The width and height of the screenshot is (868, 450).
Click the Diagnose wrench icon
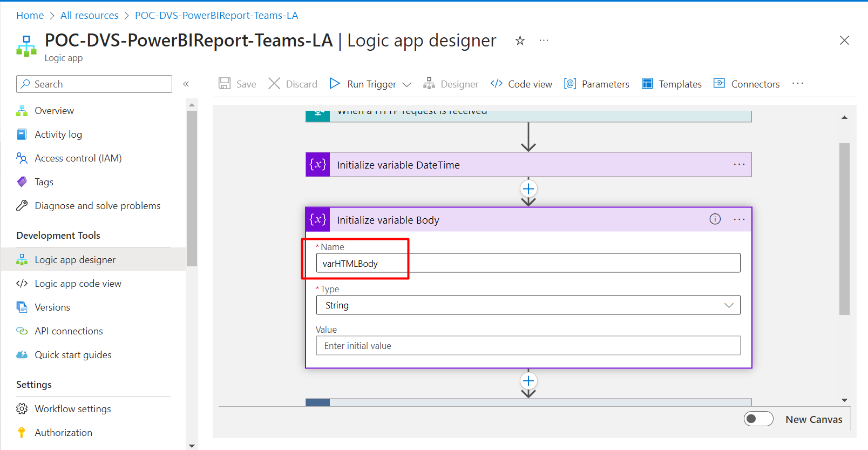pyautogui.click(x=22, y=206)
